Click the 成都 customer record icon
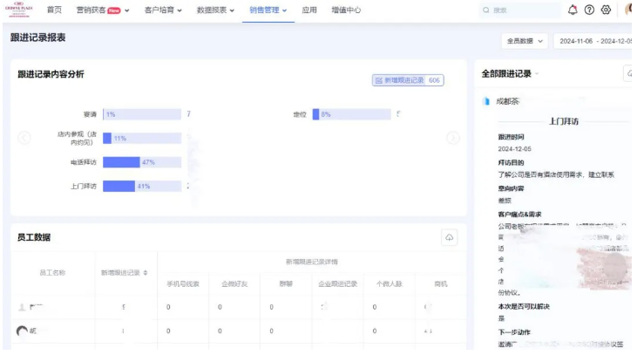 pyautogui.click(x=486, y=102)
